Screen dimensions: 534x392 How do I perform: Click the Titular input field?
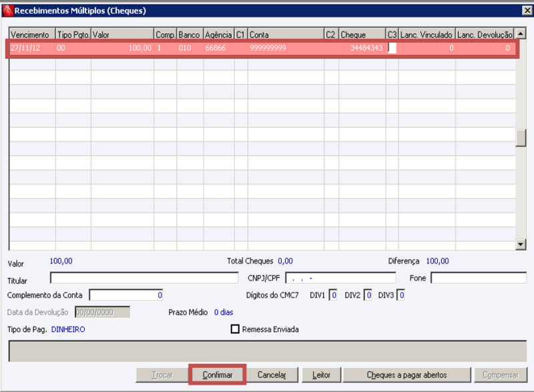tap(144, 278)
